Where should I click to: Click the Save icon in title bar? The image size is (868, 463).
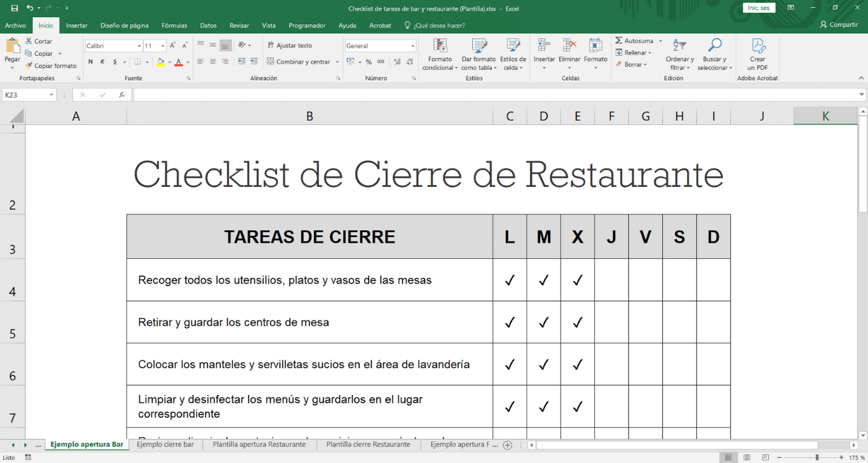(15, 8)
